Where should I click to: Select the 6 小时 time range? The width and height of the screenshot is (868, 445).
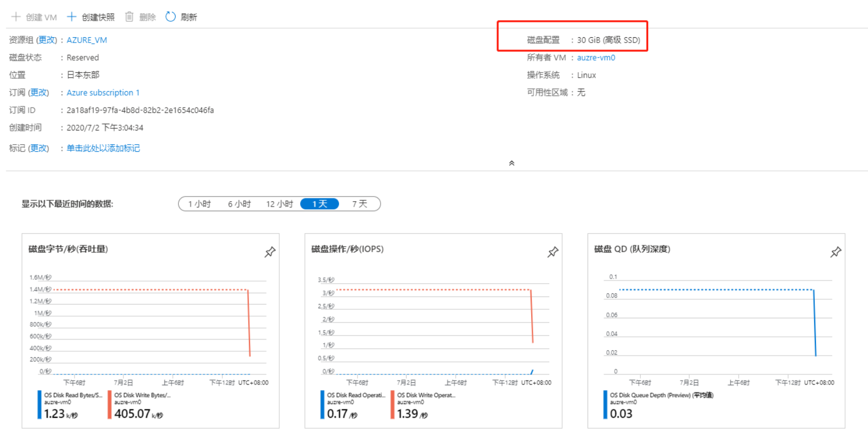tap(239, 204)
